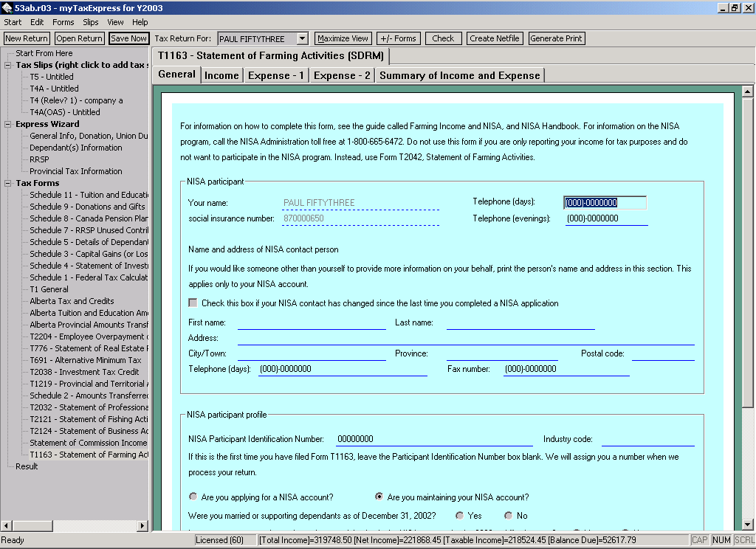Image resolution: width=756 pixels, height=549 pixels.
Task: Click the NISA Participant Identification Number field
Action: pyautogui.click(x=433, y=439)
